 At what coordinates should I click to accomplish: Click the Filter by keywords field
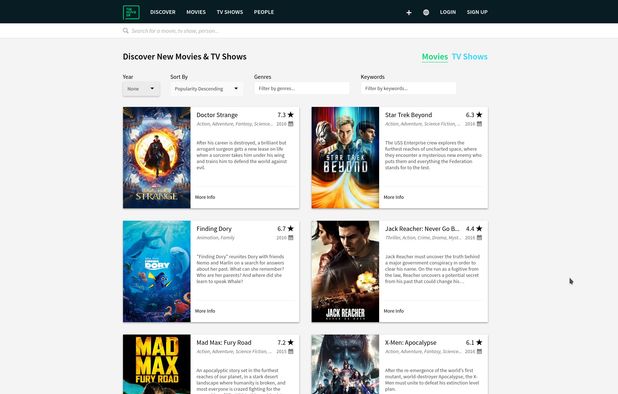[408, 88]
